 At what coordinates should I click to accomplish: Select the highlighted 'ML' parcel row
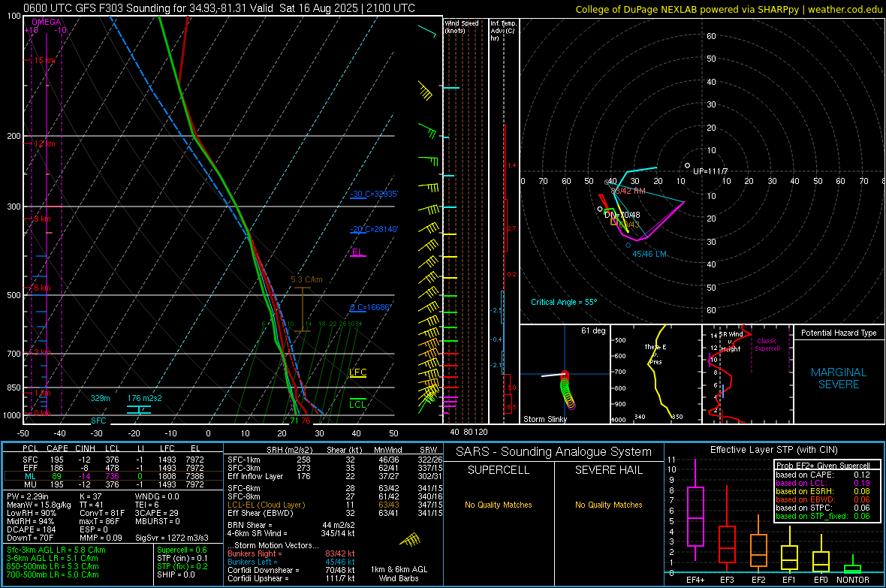113,476
